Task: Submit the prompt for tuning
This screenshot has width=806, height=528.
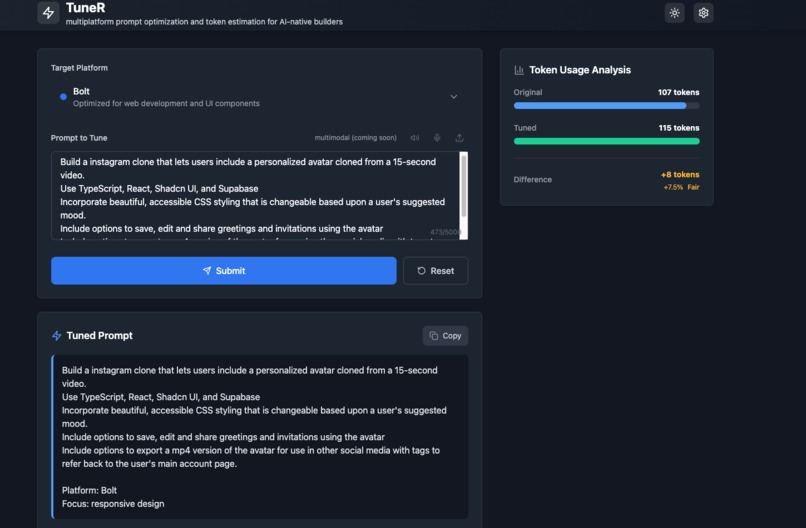Action: (224, 271)
